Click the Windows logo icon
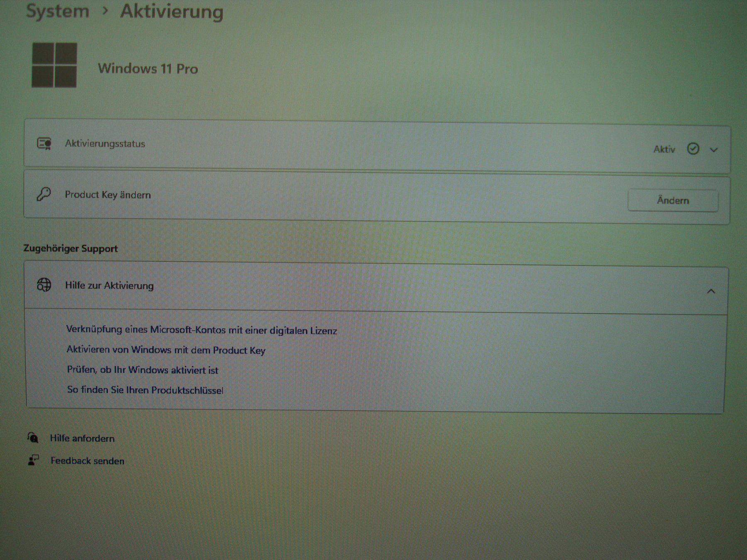 [x=54, y=65]
